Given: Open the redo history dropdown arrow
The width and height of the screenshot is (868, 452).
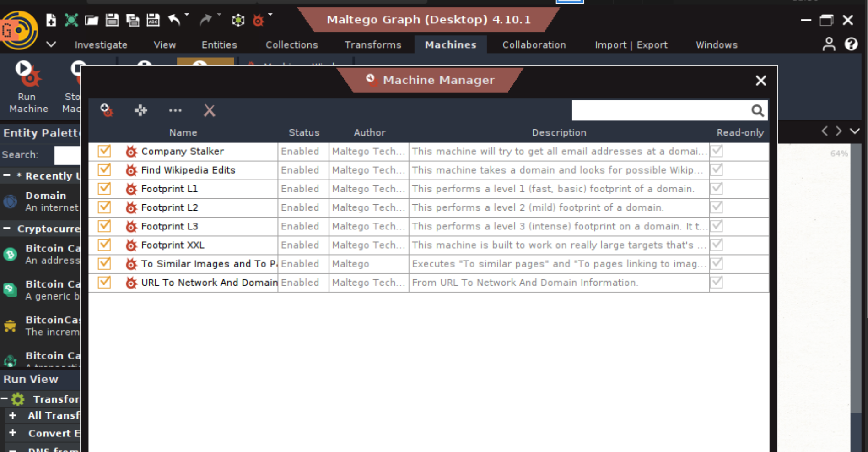Looking at the screenshot, I should click(x=219, y=15).
